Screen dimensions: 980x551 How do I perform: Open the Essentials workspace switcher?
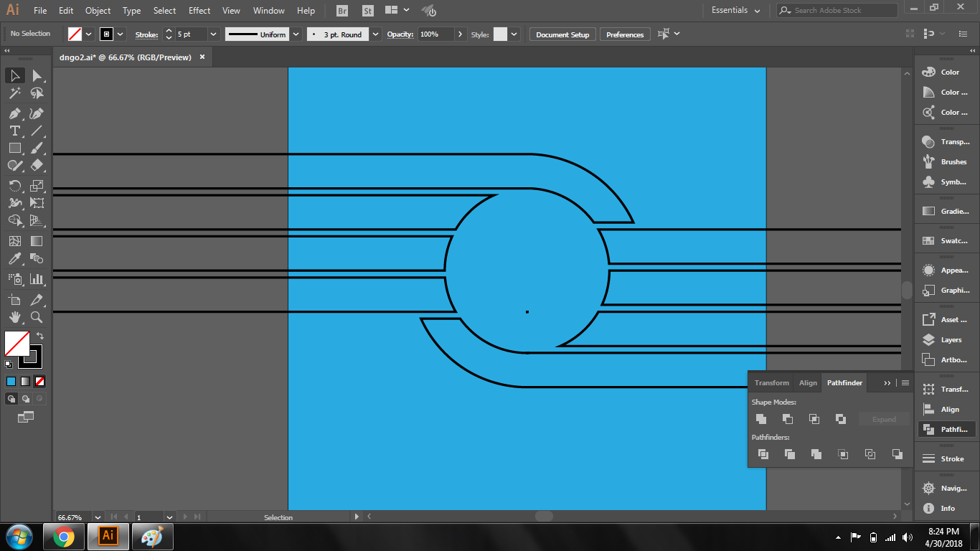736,10
